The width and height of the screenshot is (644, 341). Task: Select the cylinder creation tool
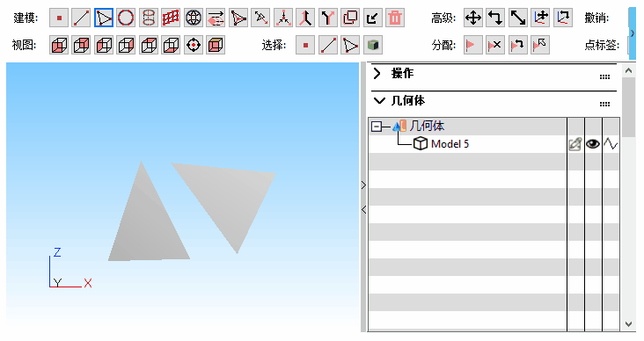tap(149, 18)
